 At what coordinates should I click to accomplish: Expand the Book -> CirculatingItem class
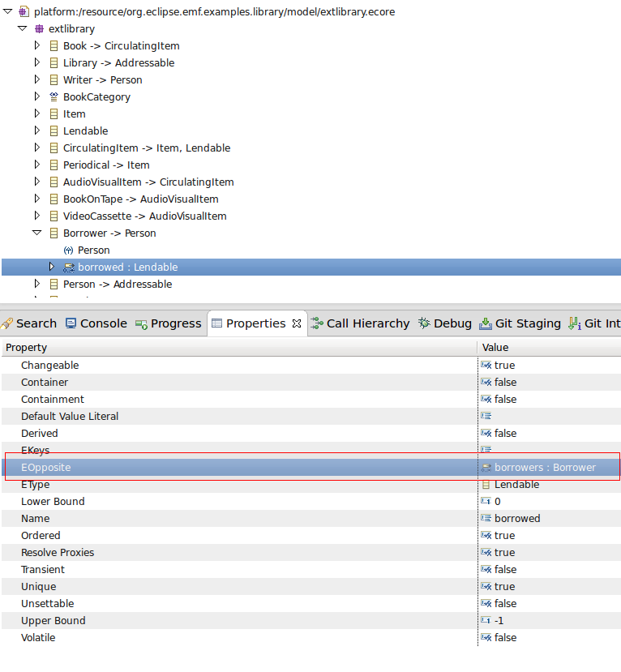tap(37, 46)
